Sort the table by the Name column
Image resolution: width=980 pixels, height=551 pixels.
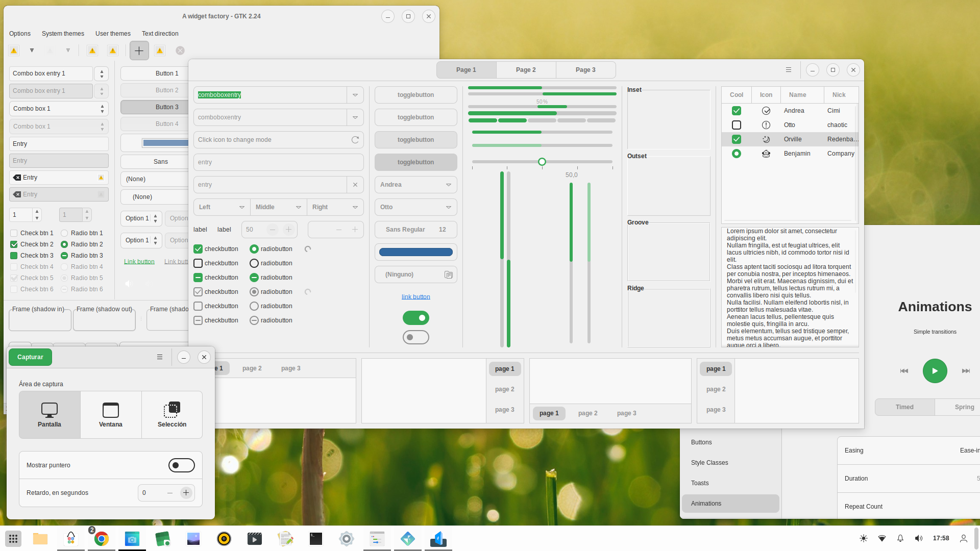tap(802, 95)
